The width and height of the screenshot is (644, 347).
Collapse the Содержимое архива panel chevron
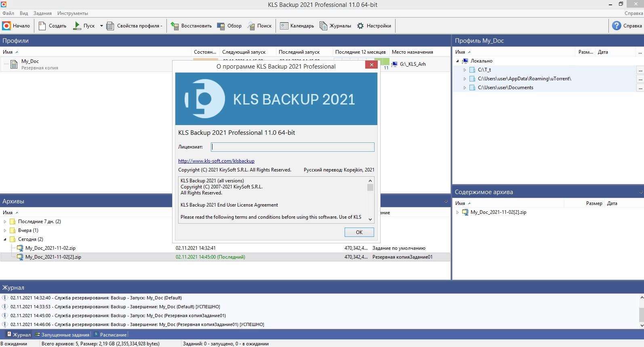click(x=641, y=192)
